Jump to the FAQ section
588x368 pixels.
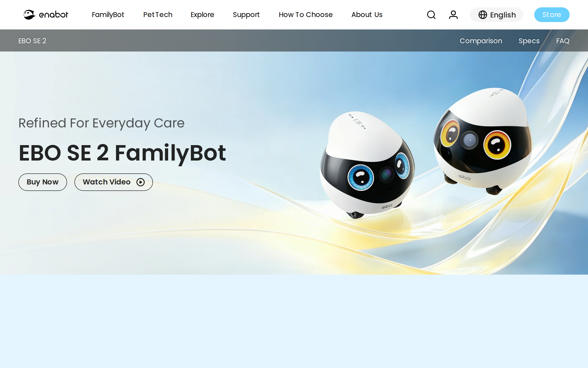point(563,41)
